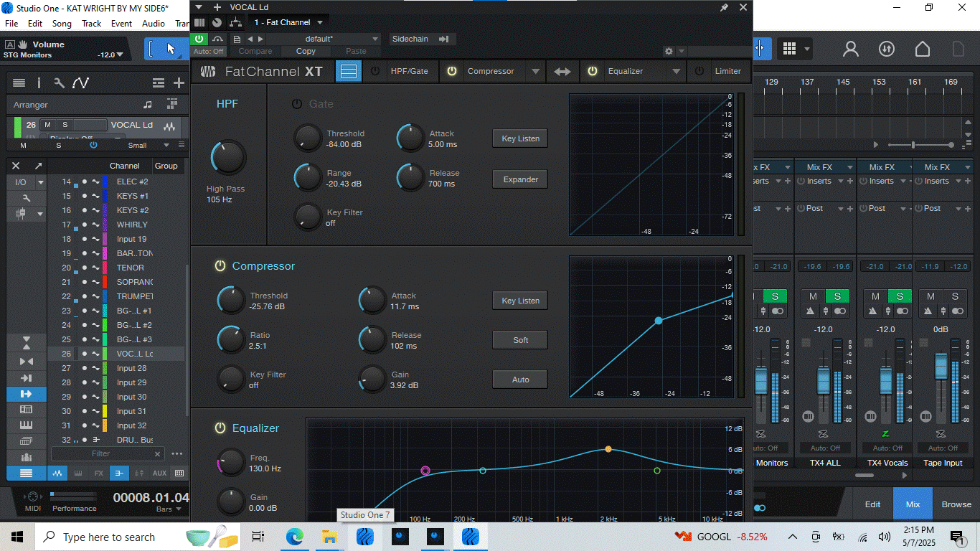Mute the VOCAL Ld track 26
This screenshot has height=551, width=980.
coord(47,125)
